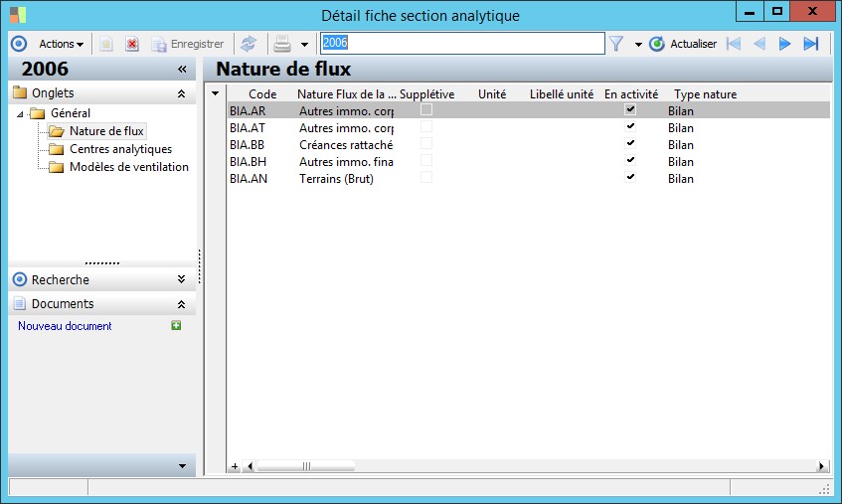
Task: Click the red X delete icon
Action: point(131,44)
